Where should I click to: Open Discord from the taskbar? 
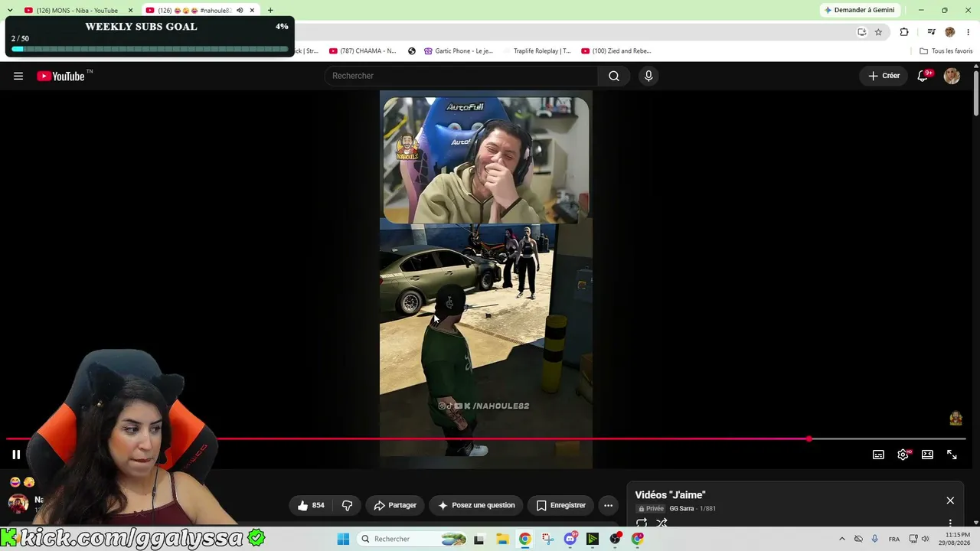570,539
